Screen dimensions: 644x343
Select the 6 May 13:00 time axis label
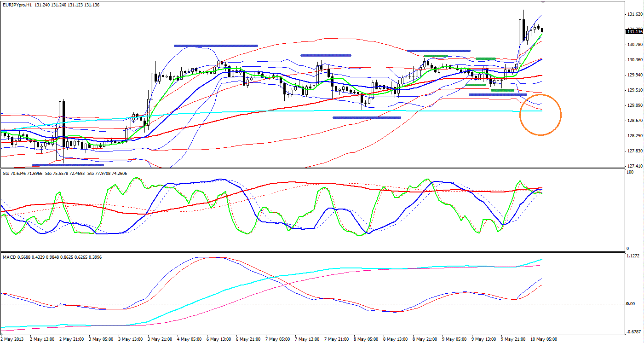click(x=218, y=339)
